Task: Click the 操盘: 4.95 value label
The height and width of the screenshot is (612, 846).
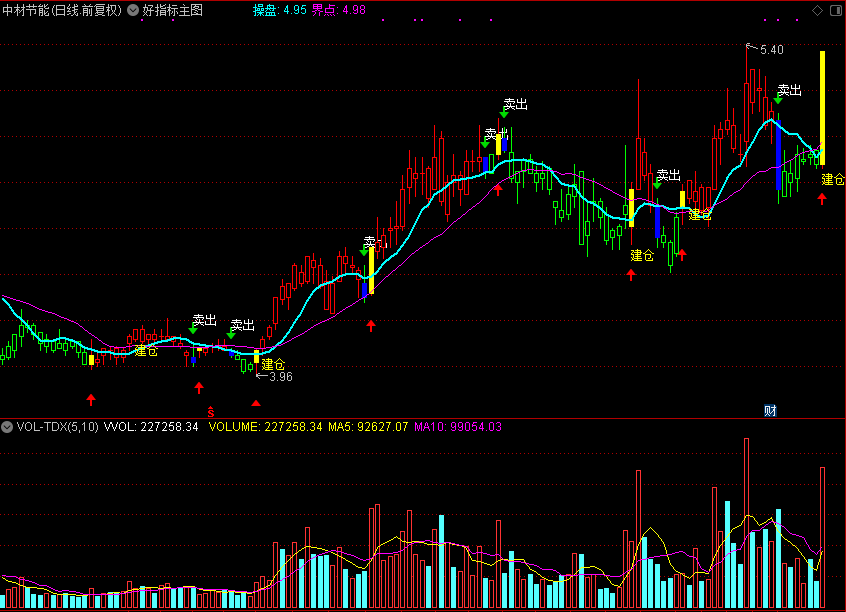Action: click(x=279, y=10)
